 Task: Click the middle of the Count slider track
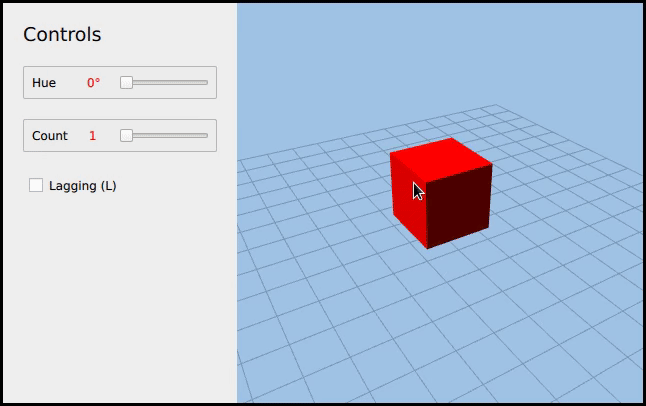point(165,135)
